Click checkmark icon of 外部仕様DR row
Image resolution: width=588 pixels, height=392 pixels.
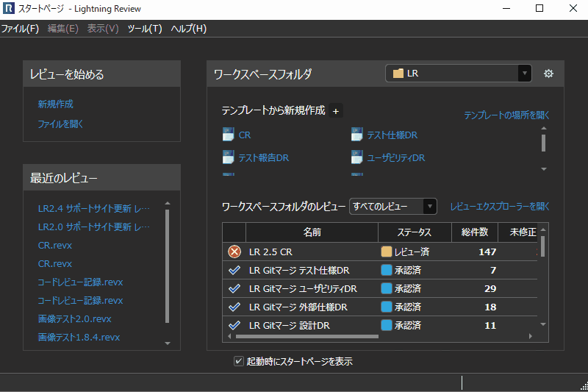(x=234, y=307)
